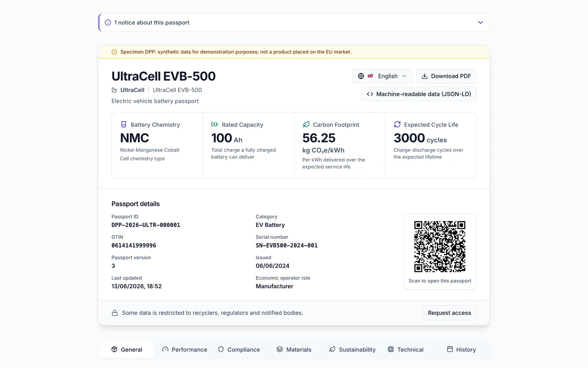Click the UltraCell EVB-500 heading

[x=163, y=76]
